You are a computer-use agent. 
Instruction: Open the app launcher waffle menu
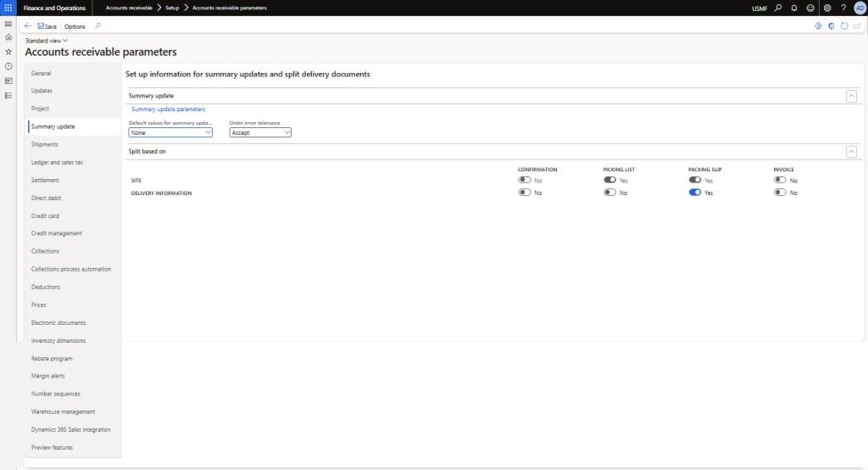pos(8,8)
